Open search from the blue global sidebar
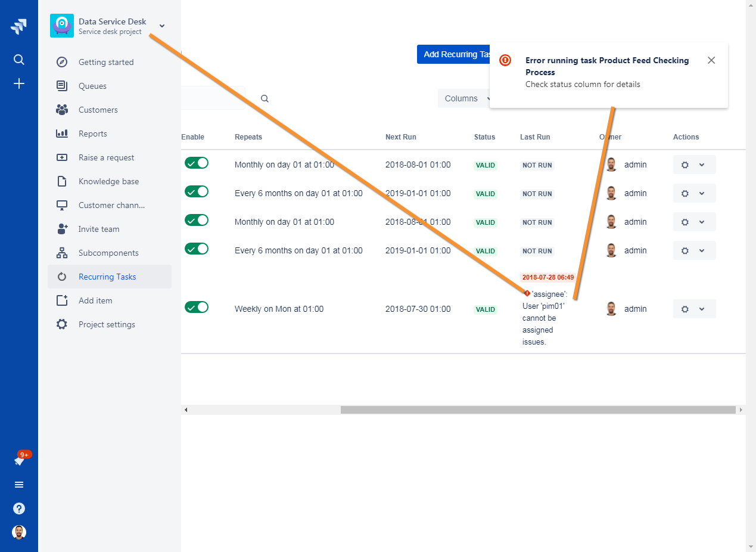Viewport: 756px width, 552px height. click(19, 60)
